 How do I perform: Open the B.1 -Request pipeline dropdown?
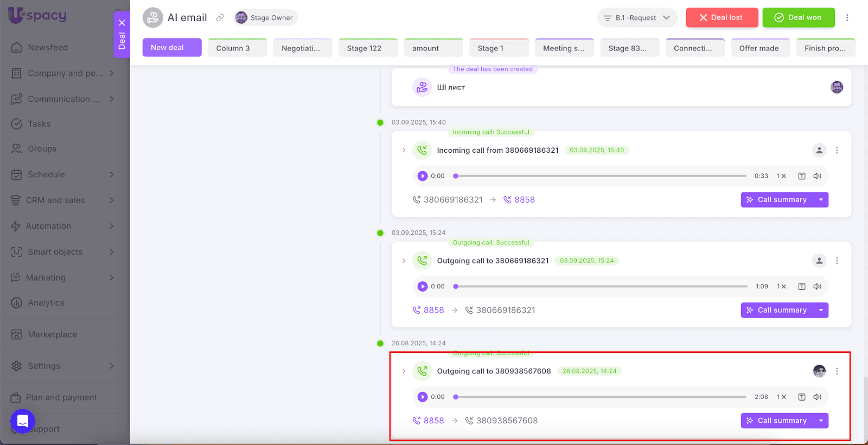point(637,18)
